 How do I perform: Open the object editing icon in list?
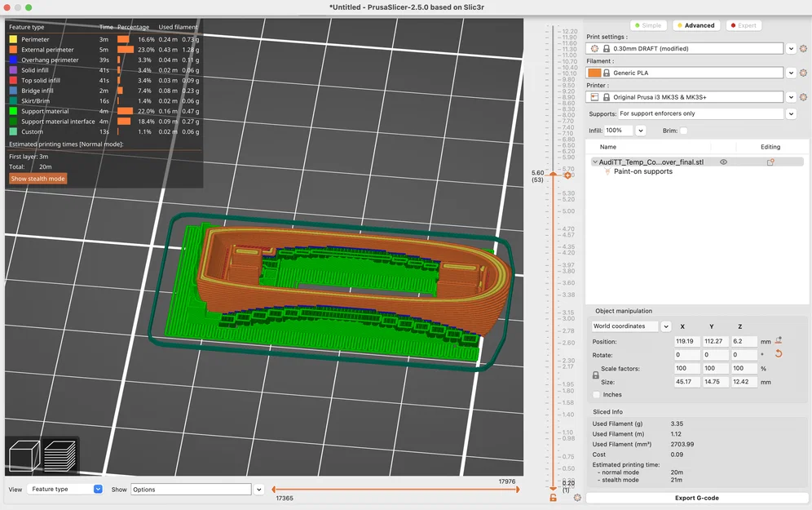pos(770,162)
